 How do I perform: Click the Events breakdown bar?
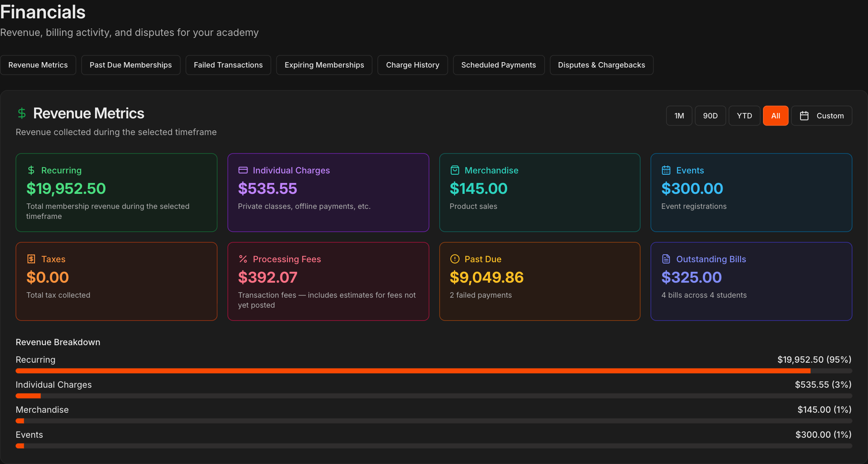[x=434, y=446]
